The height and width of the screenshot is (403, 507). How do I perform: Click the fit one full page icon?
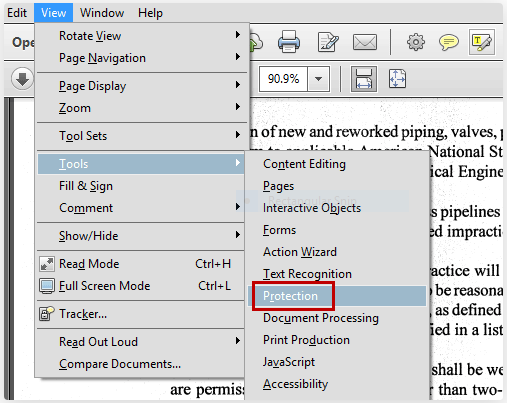(397, 79)
